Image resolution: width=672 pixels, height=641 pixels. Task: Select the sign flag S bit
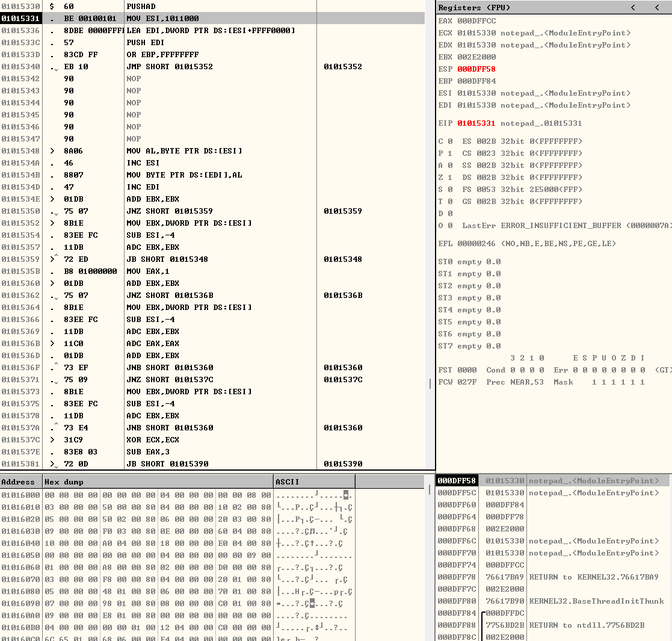coord(445,189)
